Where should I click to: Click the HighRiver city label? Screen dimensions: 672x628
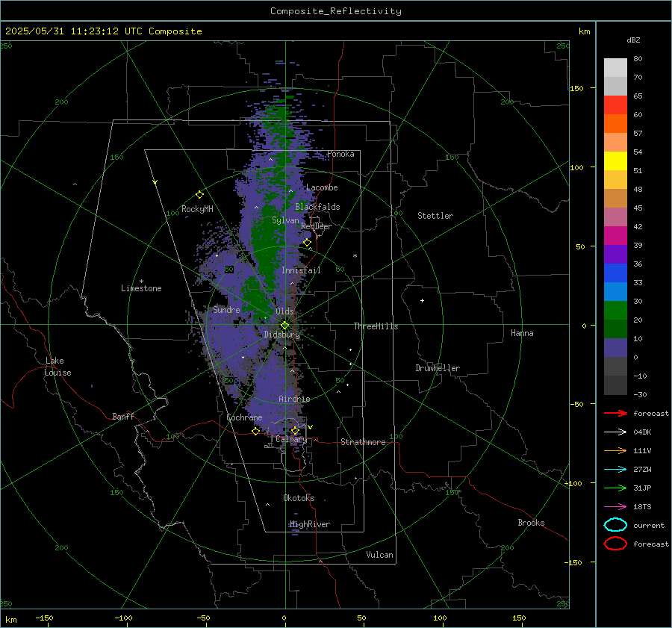tap(310, 524)
